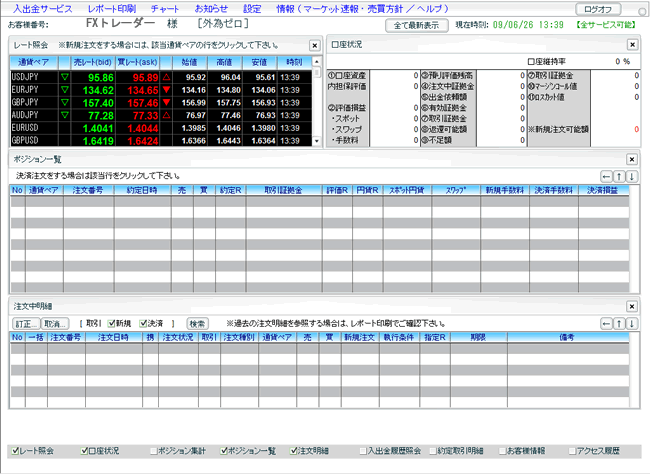Enable the 入出金履歴照会 panel checkbox

tap(363, 451)
